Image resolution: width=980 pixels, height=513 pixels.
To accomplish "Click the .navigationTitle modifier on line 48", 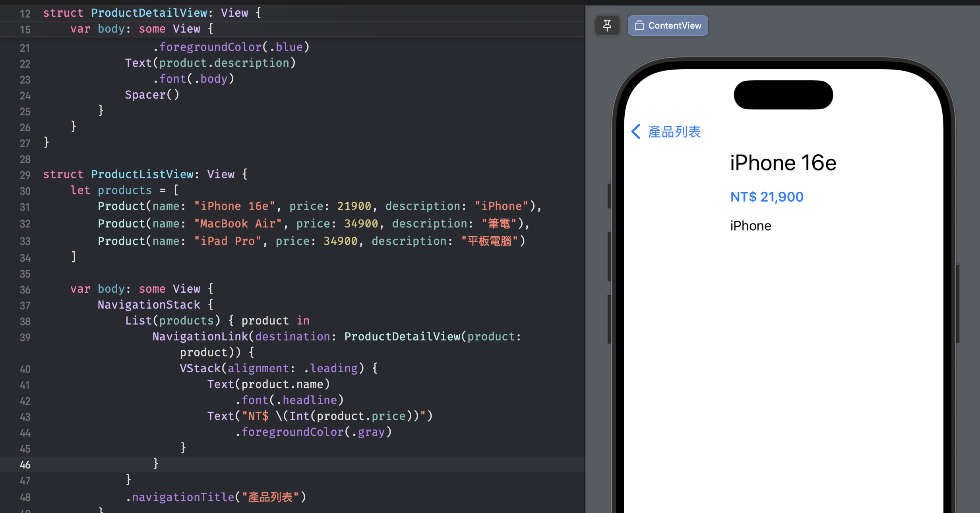I will tap(183, 497).
